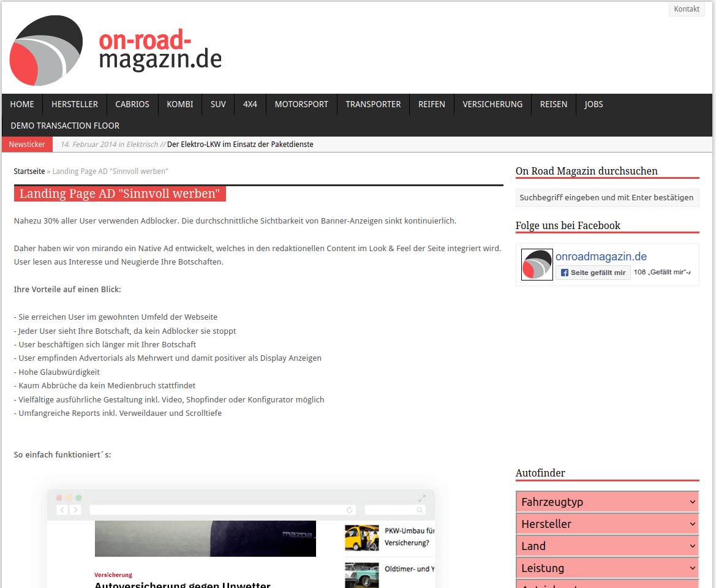Click the expand arrows icon in the browser mockup
This screenshot has height=588, width=716.
(x=421, y=498)
